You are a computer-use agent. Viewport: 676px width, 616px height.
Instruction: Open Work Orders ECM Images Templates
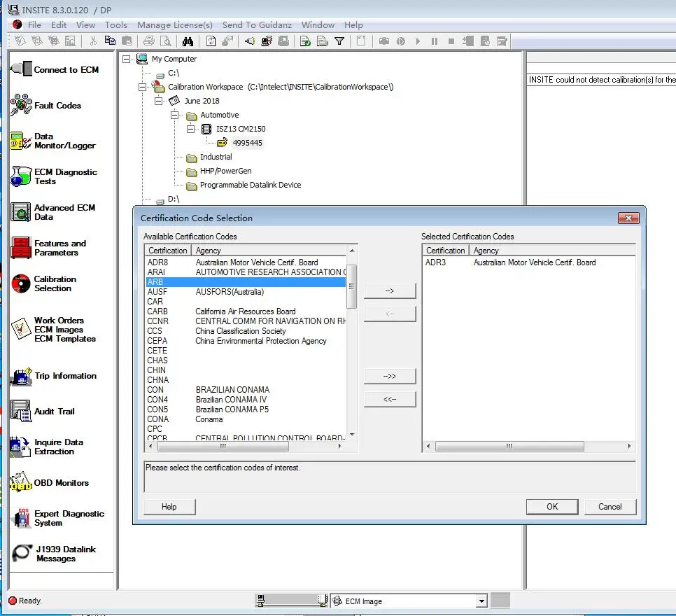pyautogui.click(x=53, y=330)
